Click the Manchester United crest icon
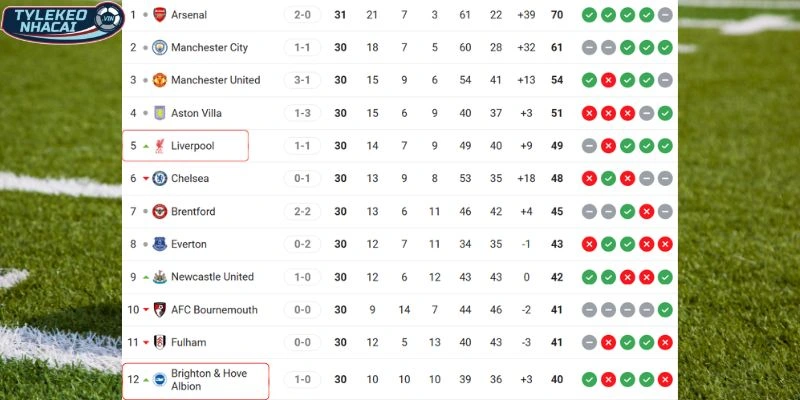 click(x=159, y=80)
